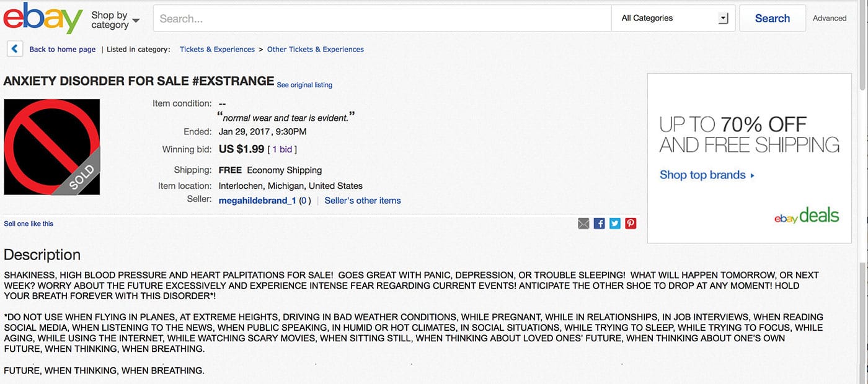
Task: Click in the search text field
Action: (381, 19)
